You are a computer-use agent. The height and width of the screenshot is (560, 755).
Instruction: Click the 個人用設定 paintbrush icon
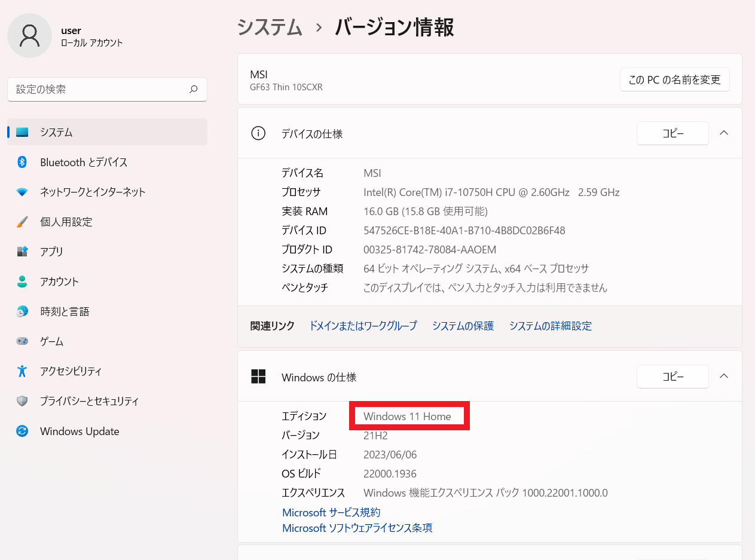pos(22,222)
